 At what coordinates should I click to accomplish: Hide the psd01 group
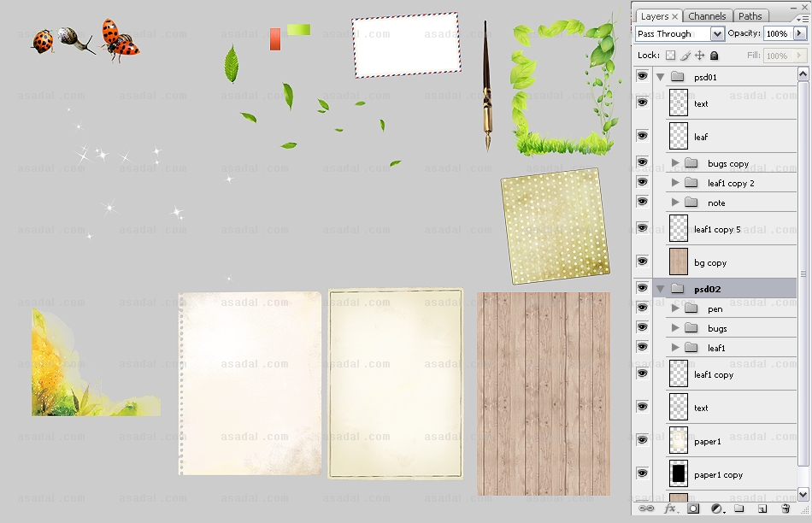click(642, 77)
